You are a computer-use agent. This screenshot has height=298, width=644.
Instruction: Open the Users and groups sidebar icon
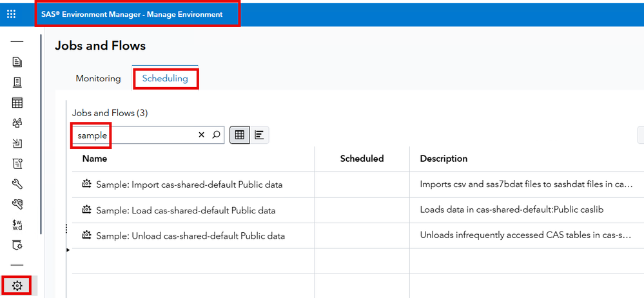click(17, 123)
